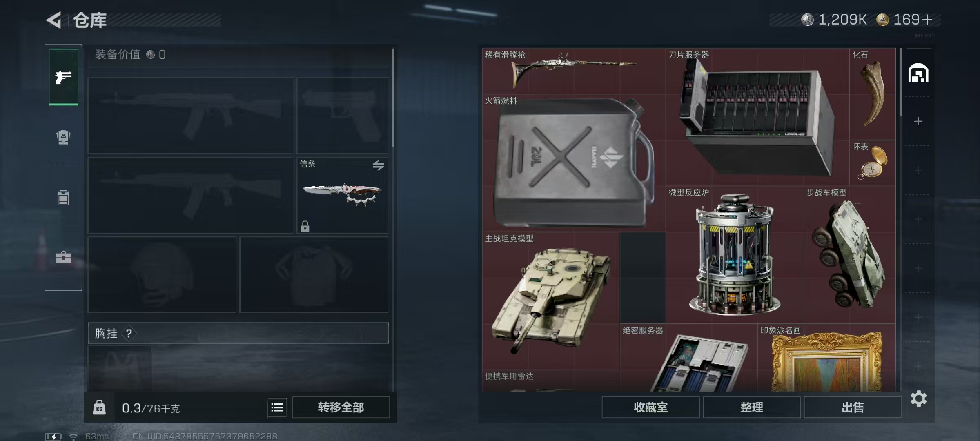Open 收藏室 collection room
This screenshot has width=980, height=441.
[x=650, y=408]
